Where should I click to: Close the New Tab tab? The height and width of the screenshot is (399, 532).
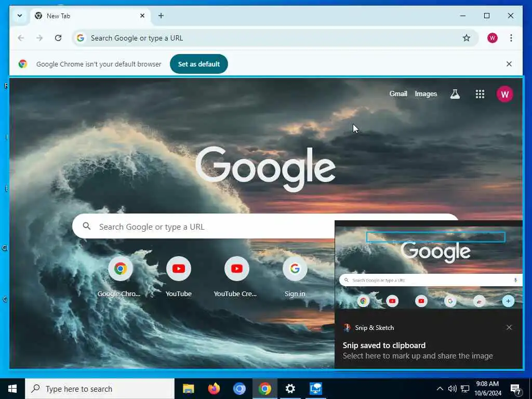coord(142,16)
